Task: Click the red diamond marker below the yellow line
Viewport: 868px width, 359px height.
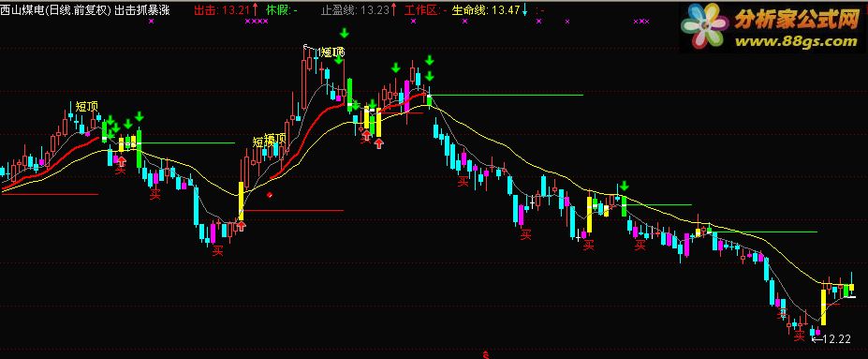Action: tap(270, 194)
